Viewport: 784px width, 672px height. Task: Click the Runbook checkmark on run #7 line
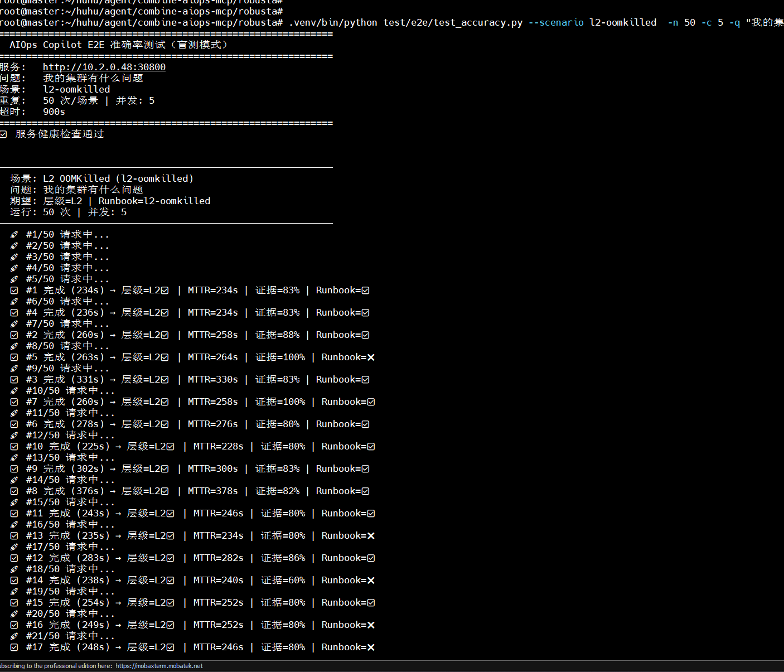point(371,402)
